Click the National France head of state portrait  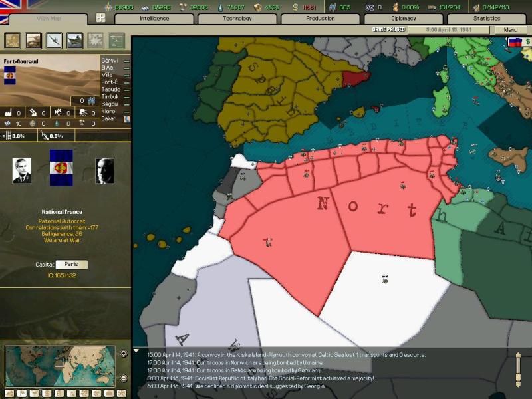22,171
